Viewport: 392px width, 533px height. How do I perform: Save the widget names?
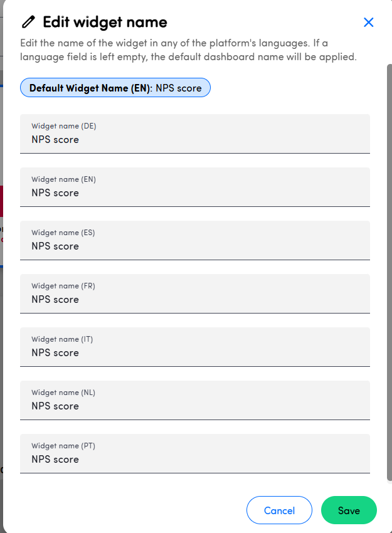pyautogui.click(x=349, y=510)
